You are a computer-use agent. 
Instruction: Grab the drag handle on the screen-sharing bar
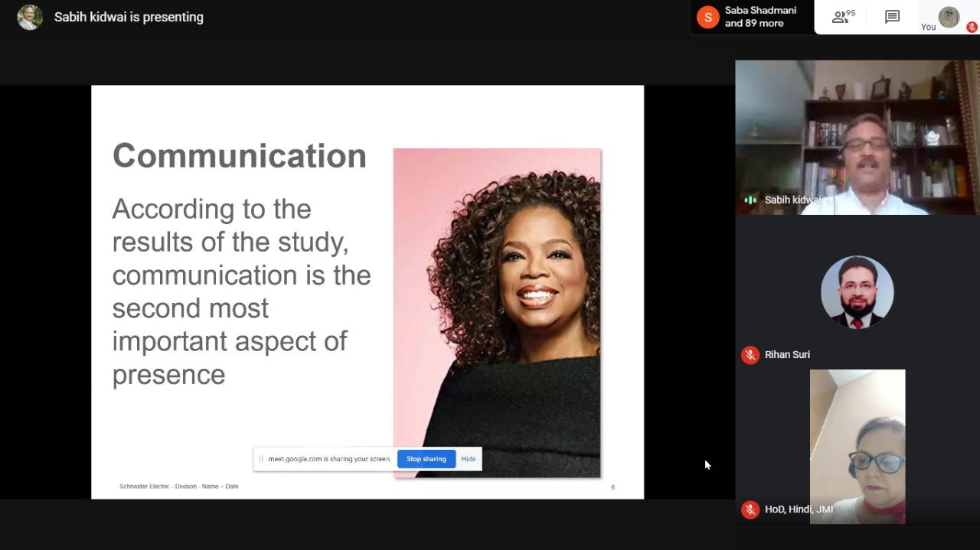click(x=261, y=459)
